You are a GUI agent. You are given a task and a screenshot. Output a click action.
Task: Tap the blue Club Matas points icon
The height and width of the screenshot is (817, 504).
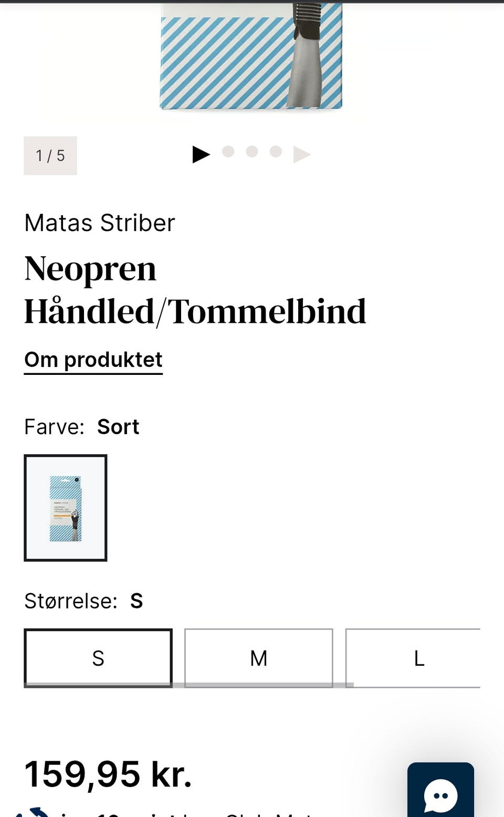[x=33, y=812]
